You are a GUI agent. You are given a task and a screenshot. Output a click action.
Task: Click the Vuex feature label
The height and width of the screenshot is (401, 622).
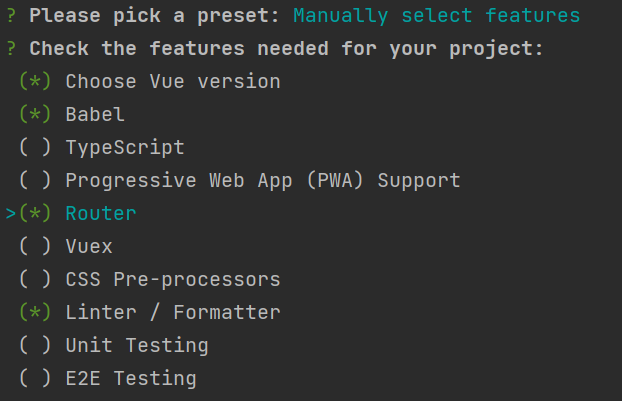[x=89, y=247]
